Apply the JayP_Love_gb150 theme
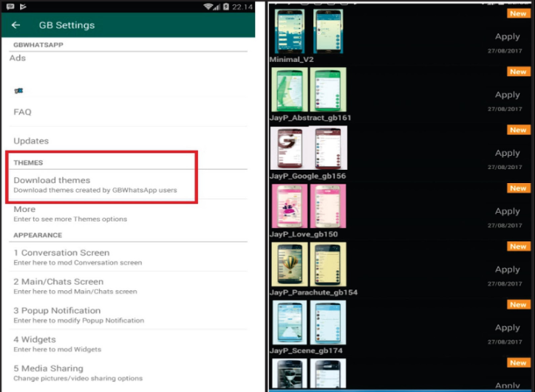Image resolution: width=535 pixels, height=392 pixels. [508, 211]
